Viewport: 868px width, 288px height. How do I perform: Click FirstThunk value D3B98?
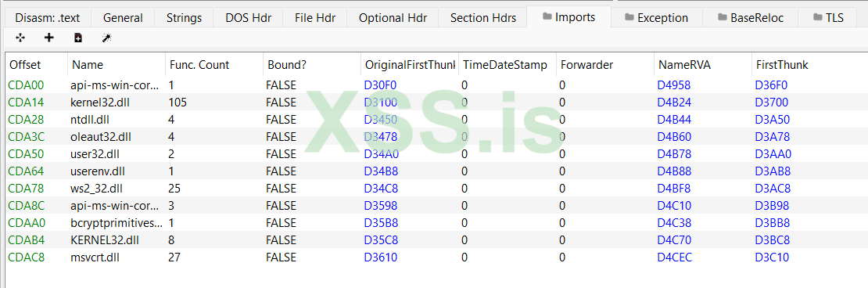[773, 206]
